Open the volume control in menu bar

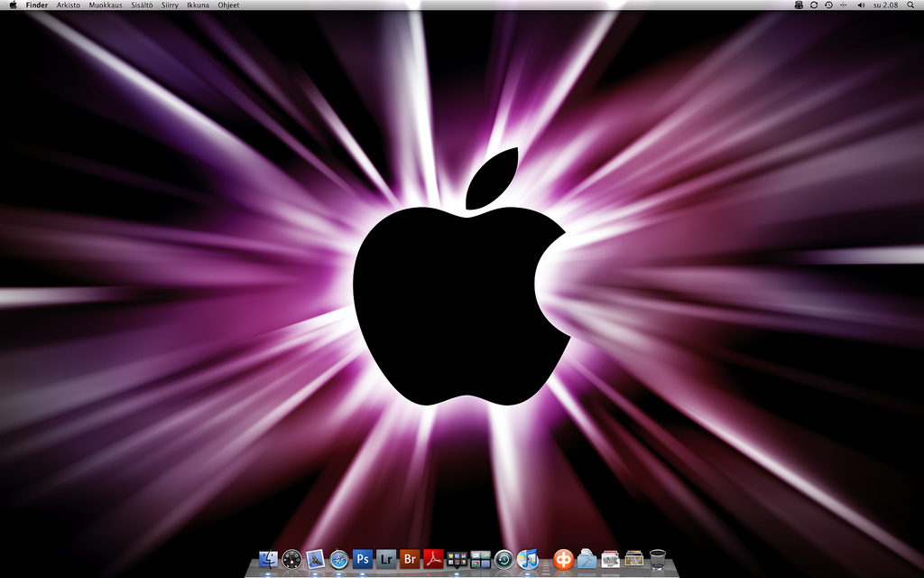click(x=861, y=5)
